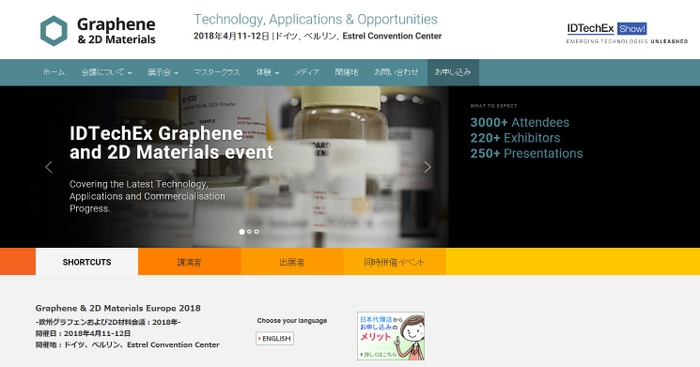Viewport: 700px width, 367px height.
Task: Select the SHORTCUTS tab
Action: [x=87, y=262]
